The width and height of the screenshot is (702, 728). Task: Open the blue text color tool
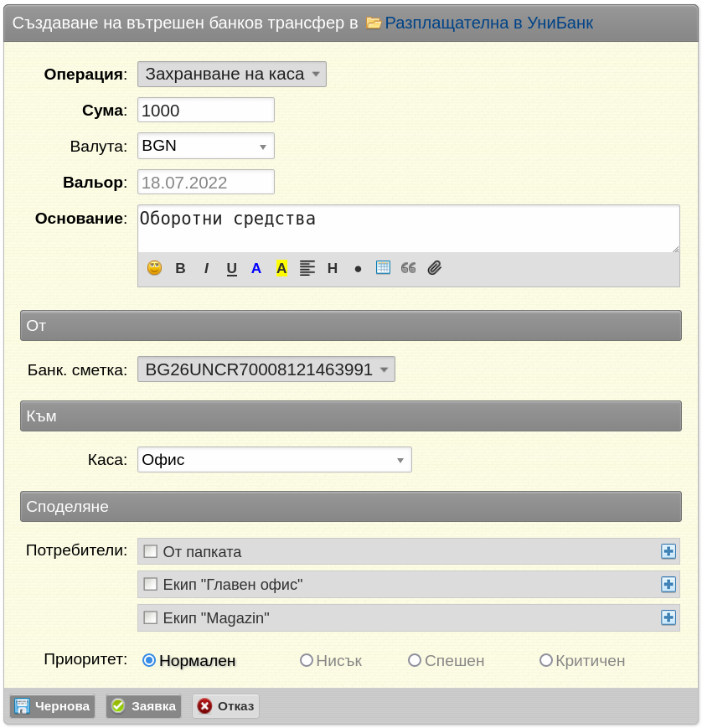point(256,268)
